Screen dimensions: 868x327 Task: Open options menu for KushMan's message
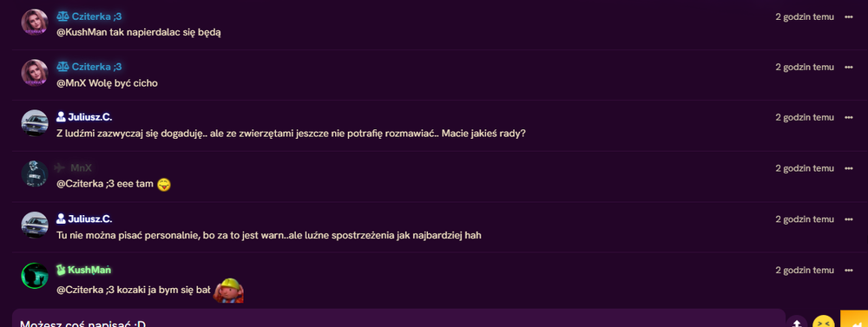[849, 270]
